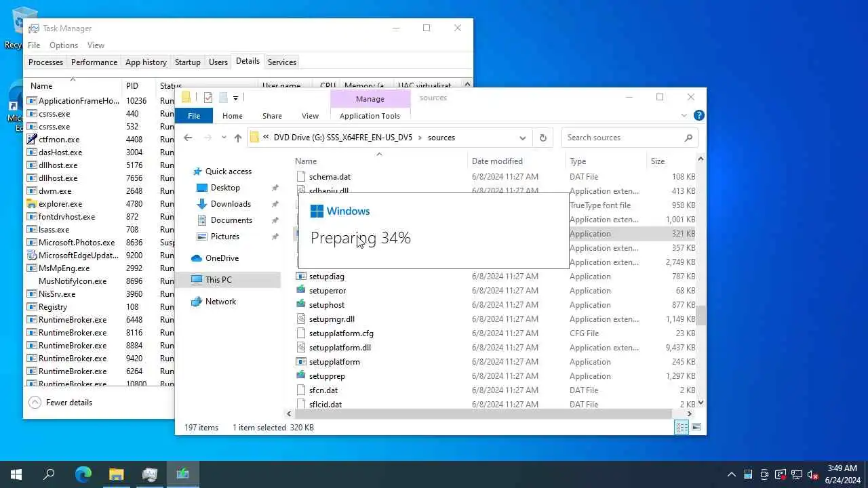Go up one folder level with Up arrow
The image size is (868, 488).
[x=237, y=138]
